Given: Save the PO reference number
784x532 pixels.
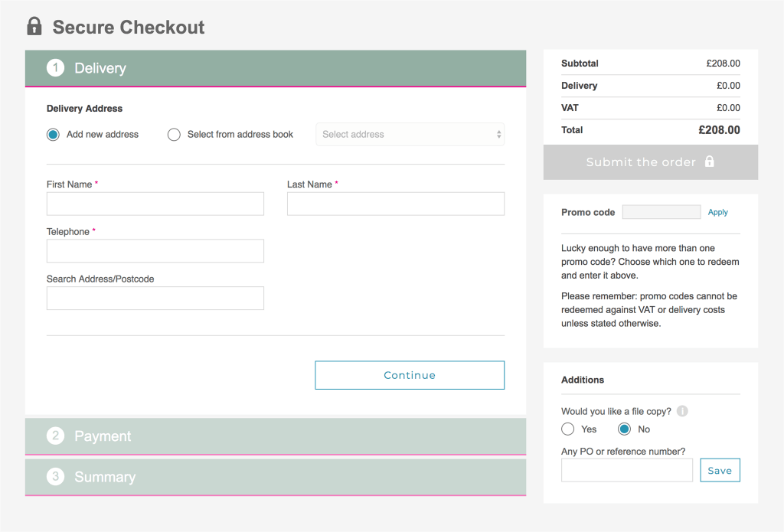Looking at the screenshot, I should (720, 471).
